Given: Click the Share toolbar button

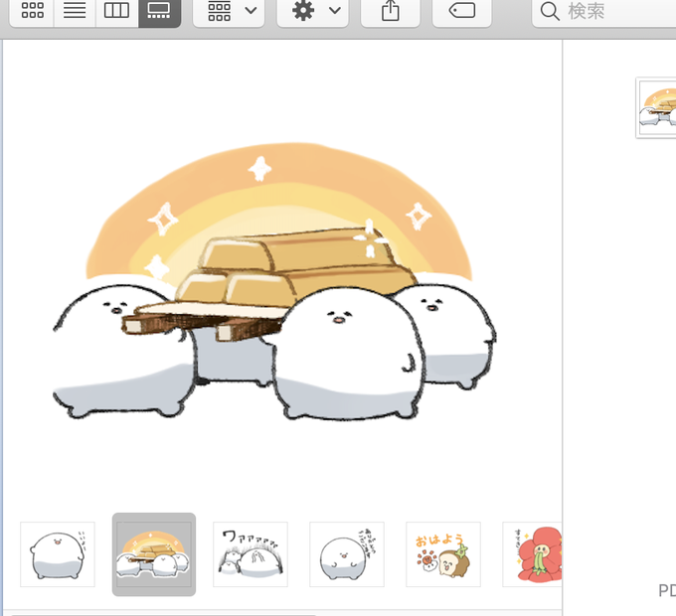Looking at the screenshot, I should [x=390, y=10].
